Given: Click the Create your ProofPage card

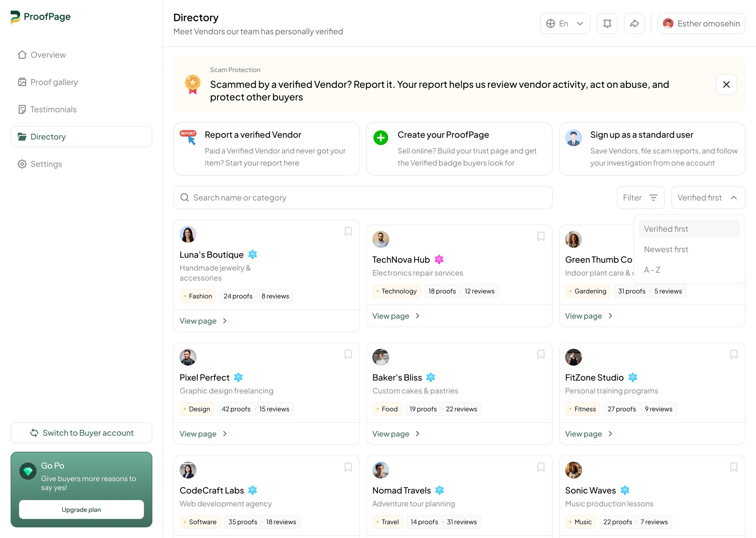Looking at the screenshot, I should coord(459,149).
